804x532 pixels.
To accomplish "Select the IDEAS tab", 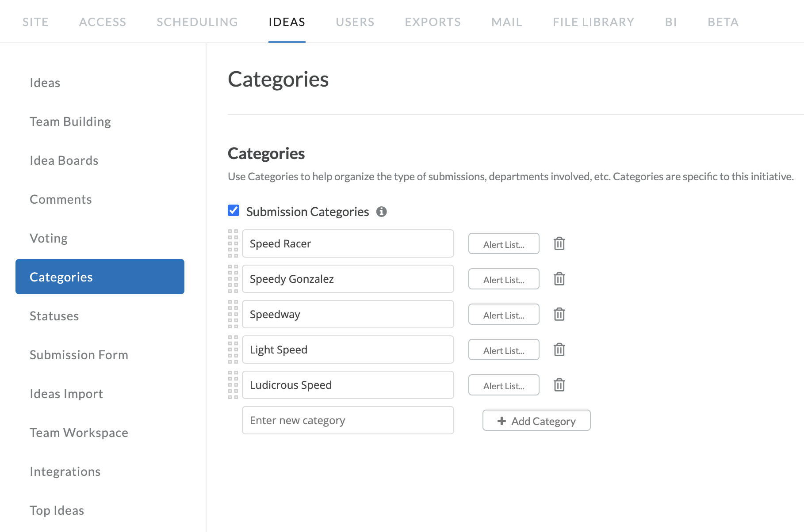I will [287, 22].
